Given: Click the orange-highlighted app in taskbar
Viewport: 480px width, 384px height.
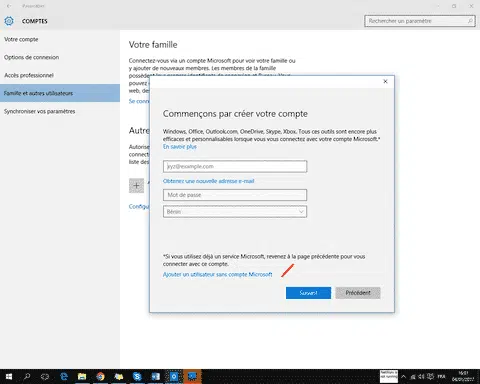Looking at the screenshot, I should pos(192,377).
